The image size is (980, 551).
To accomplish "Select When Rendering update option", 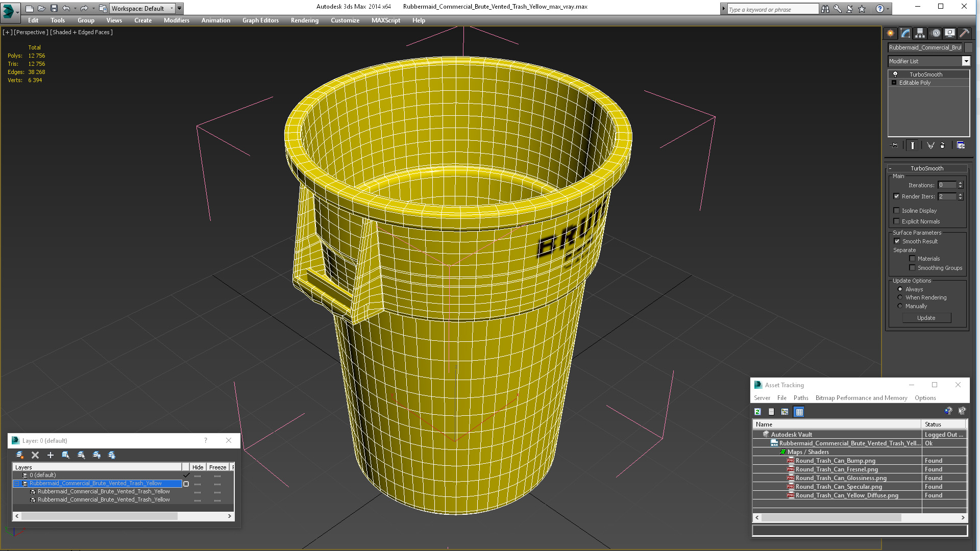I will tap(900, 297).
